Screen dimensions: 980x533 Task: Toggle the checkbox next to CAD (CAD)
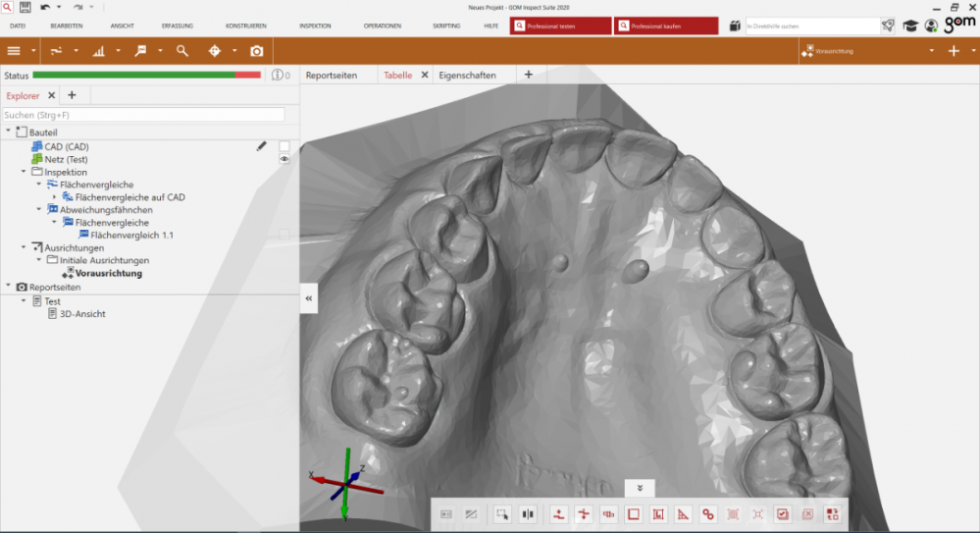pos(284,146)
